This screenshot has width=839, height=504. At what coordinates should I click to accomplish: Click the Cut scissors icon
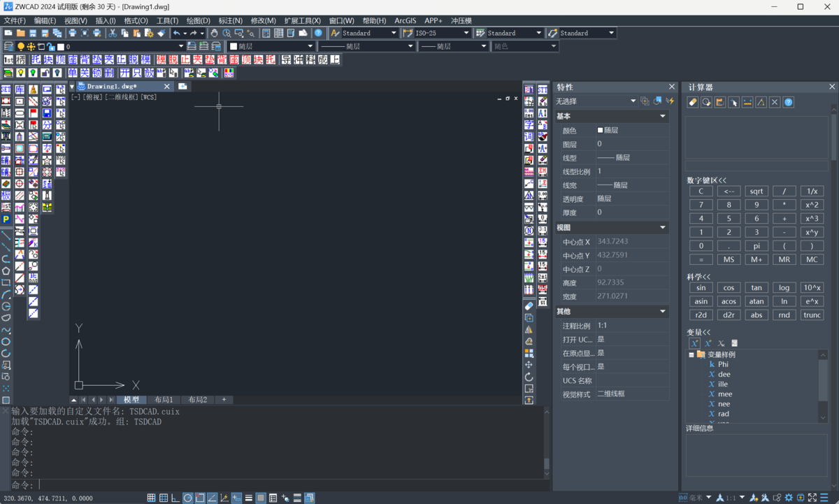112,33
